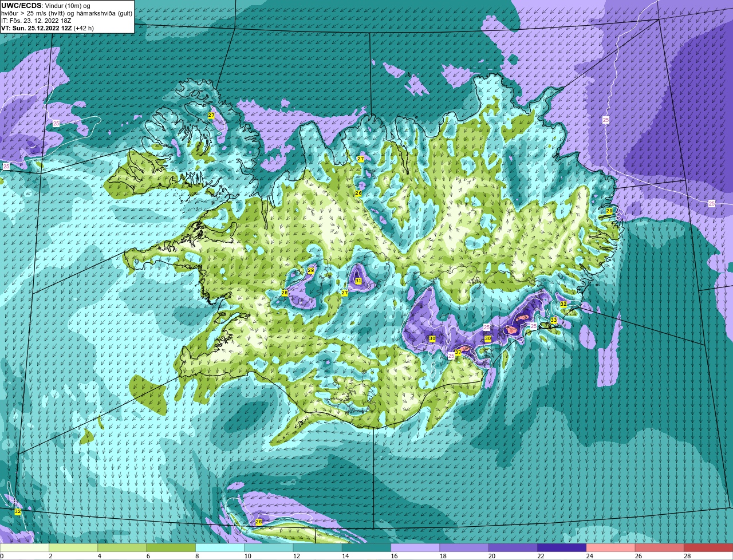The image size is (733, 560).
Task: Pick the 10–12 m/s turquoise legend segment
Action: [x=269, y=547]
